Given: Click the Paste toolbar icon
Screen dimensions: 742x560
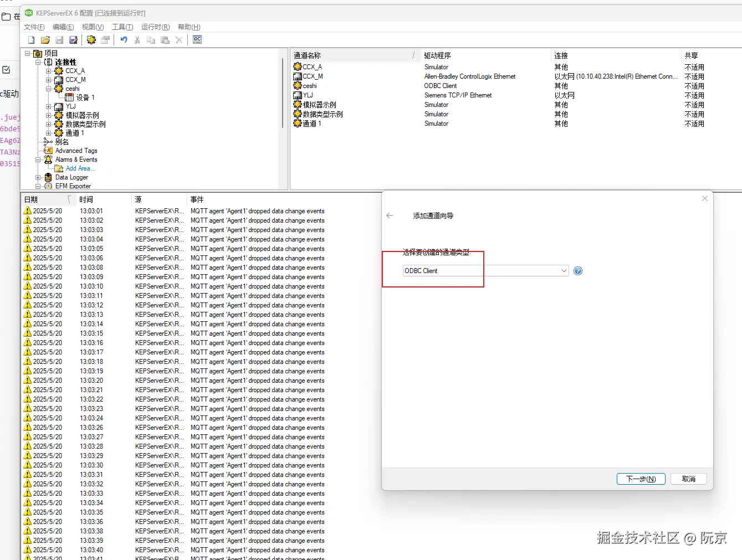Looking at the screenshot, I should (x=165, y=40).
